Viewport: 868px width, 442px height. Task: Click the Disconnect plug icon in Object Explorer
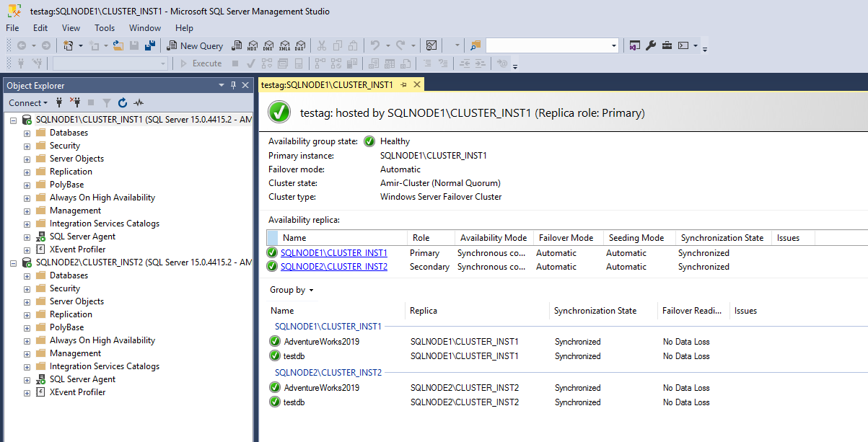tap(74, 102)
